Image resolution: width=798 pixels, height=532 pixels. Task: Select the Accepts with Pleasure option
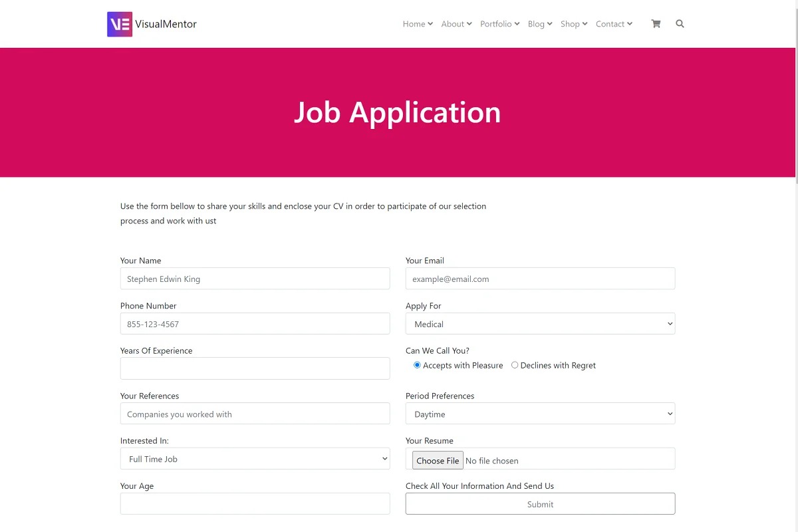pyautogui.click(x=418, y=365)
